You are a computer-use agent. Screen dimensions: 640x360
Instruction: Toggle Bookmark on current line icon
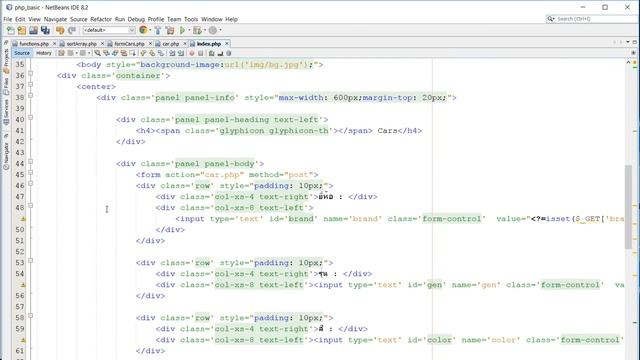coord(161,53)
